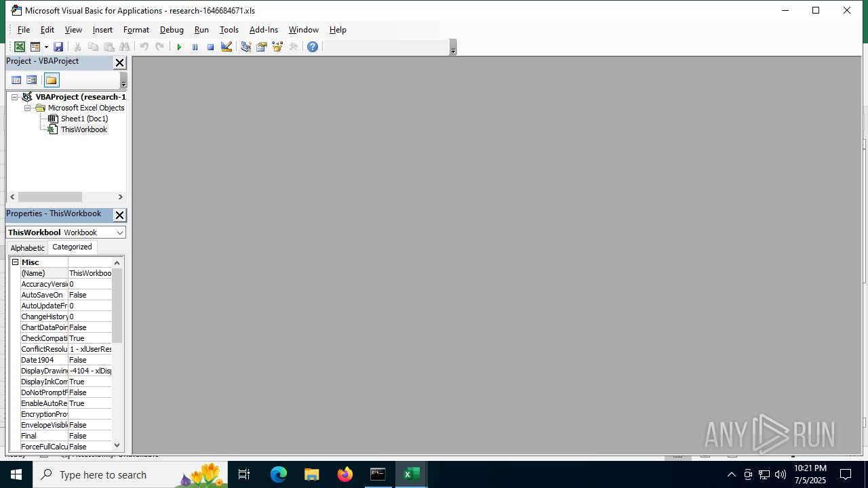Viewport: 868px width, 488px height.
Task: Switch to the Alphabetic properties tab
Action: coord(28,248)
